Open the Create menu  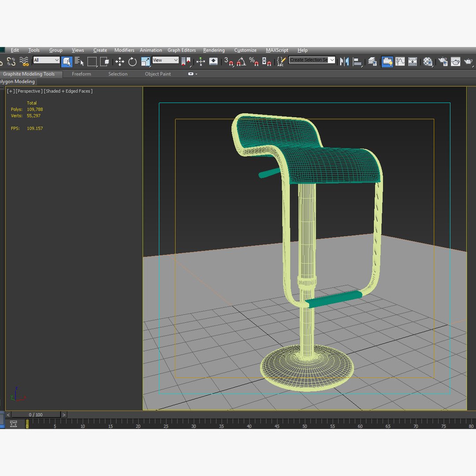point(100,50)
